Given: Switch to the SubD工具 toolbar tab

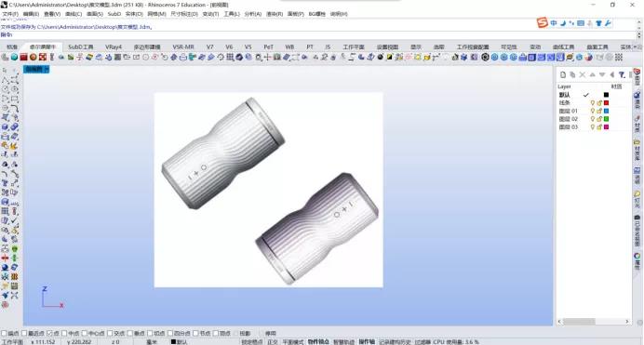Looking at the screenshot, I should pyautogui.click(x=80, y=46).
